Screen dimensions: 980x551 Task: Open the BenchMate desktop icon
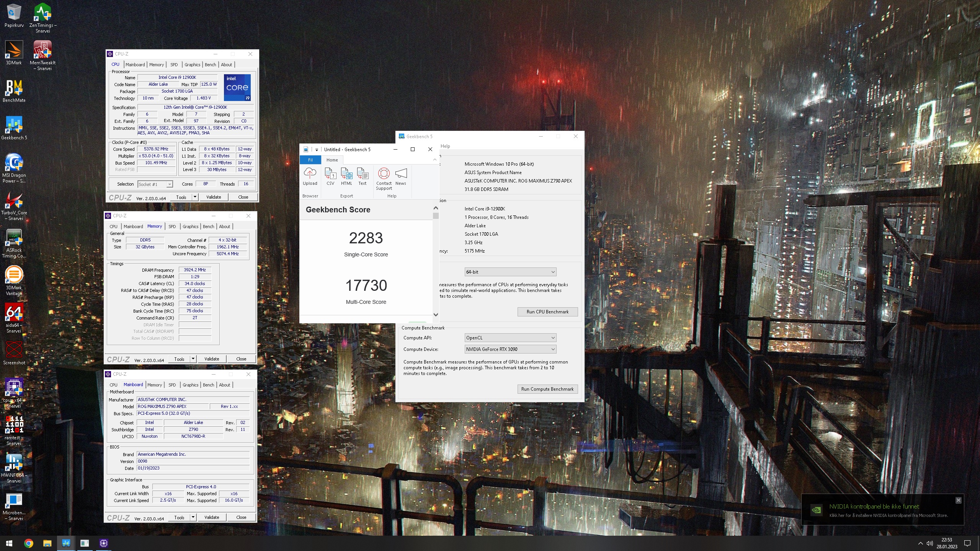(14, 91)
